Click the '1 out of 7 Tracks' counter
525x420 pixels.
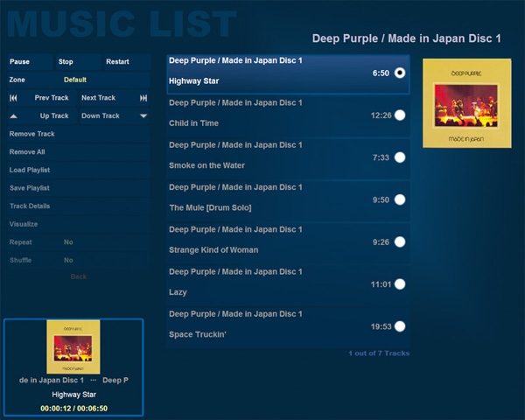(379, 353)
